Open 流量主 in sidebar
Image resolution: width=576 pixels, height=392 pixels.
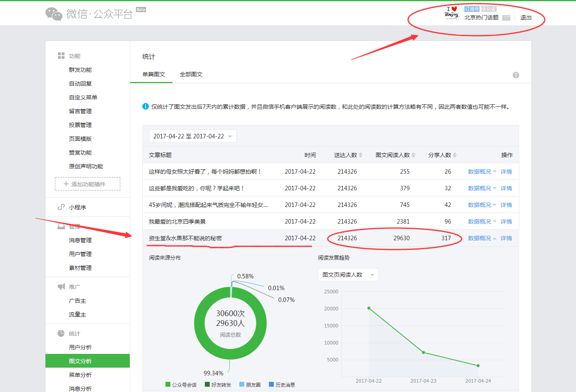point(77,314)
